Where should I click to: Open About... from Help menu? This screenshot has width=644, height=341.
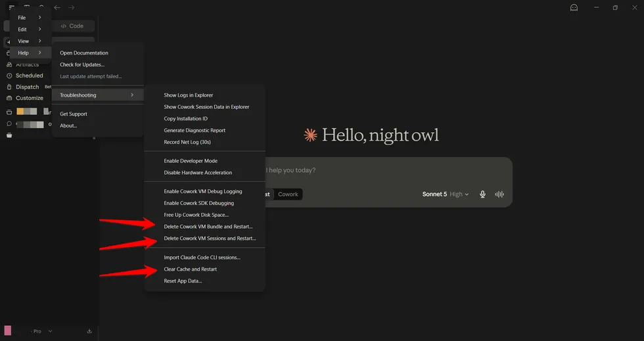[x=97, y=125]
